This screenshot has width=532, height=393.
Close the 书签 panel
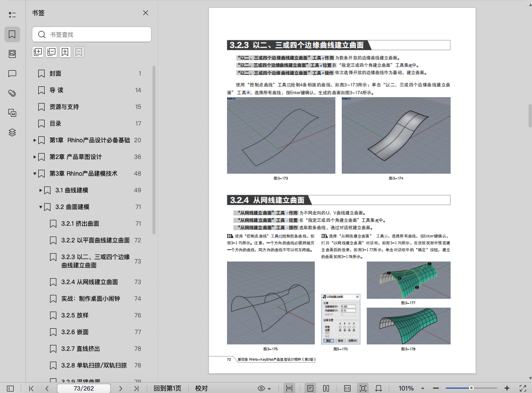146,13
